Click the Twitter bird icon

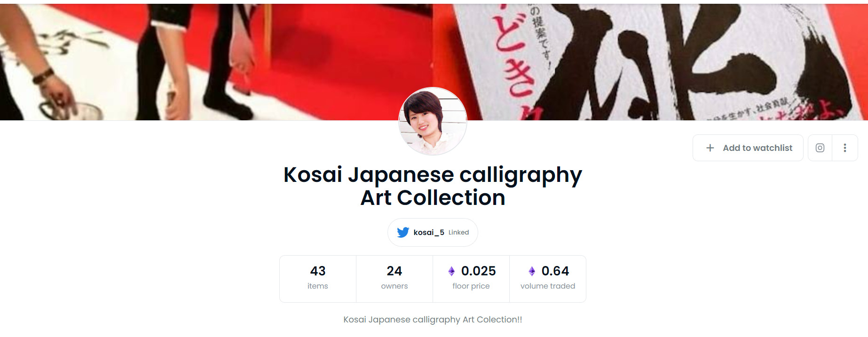(x=403, y=232)
